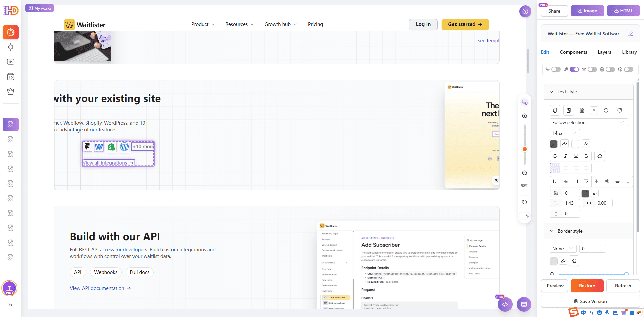Viewport: 644px width, 317px height.
Task: Open My works button
Action: click(40, 8)
